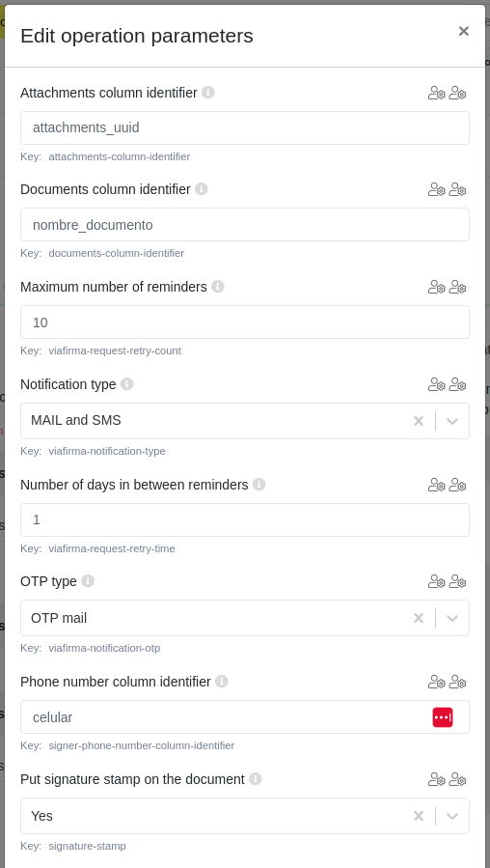Screen dimensions: 490x868
Task: Close the Edit operation parameters dialog
Action: tap(463, 32)
